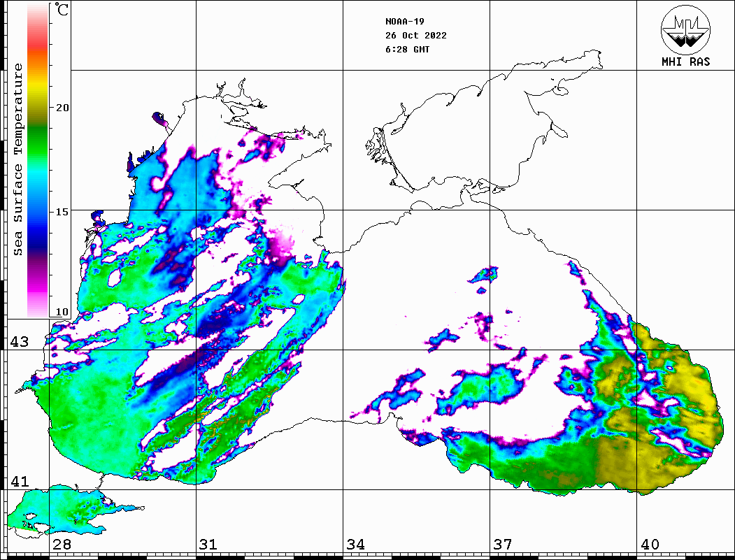The height and width of the screenshot is (560, 735).
Task: Click the 6:28 GMT timestamp
Action: click(x=407, y=50)
